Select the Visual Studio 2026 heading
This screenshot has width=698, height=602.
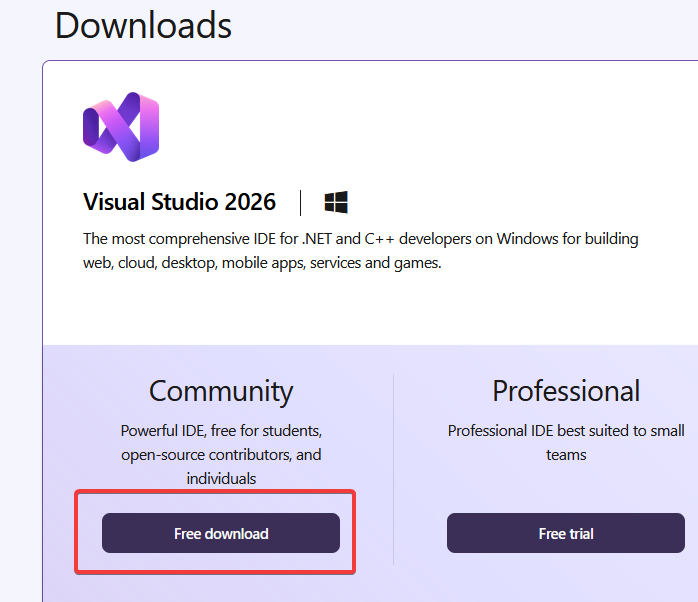[179, 202]
